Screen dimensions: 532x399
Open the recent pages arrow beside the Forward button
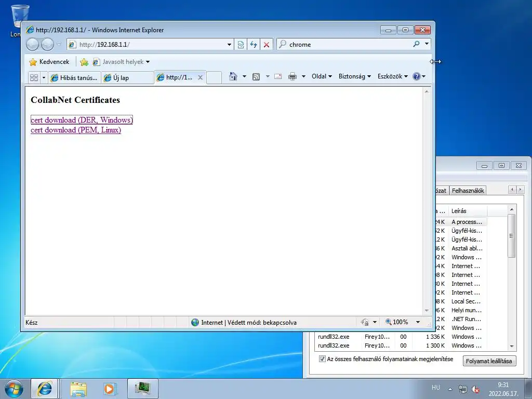coord(59,44)
